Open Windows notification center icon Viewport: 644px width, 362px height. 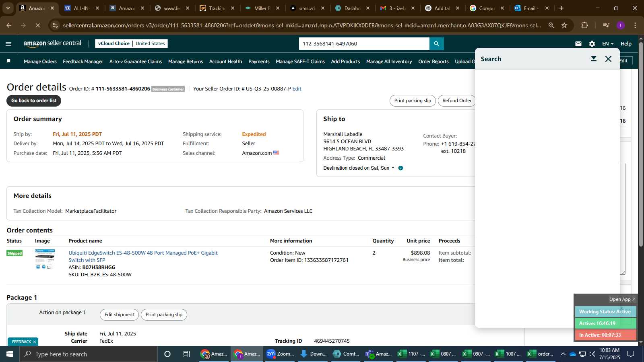tap(631, 354)
